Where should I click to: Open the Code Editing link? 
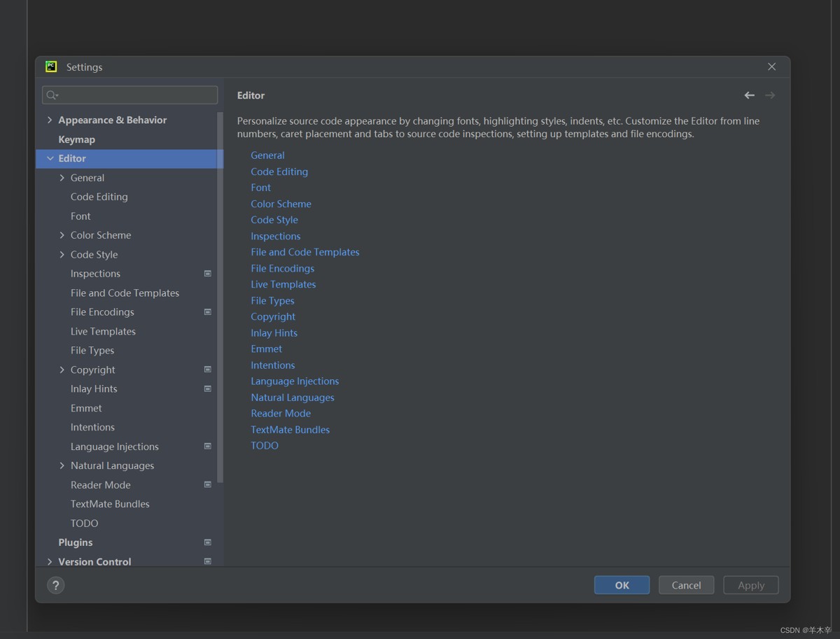279,171
